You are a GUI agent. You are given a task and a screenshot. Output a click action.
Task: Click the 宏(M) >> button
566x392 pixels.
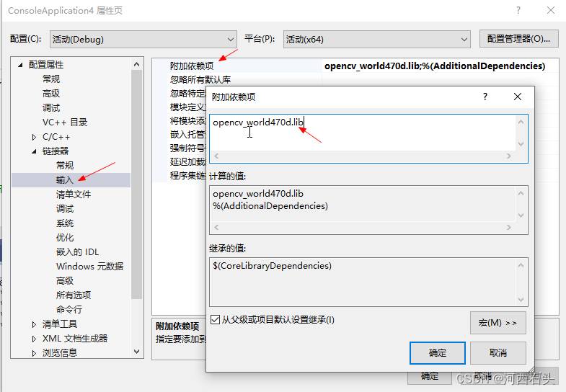pyautogui.click(x=498, y=323)
